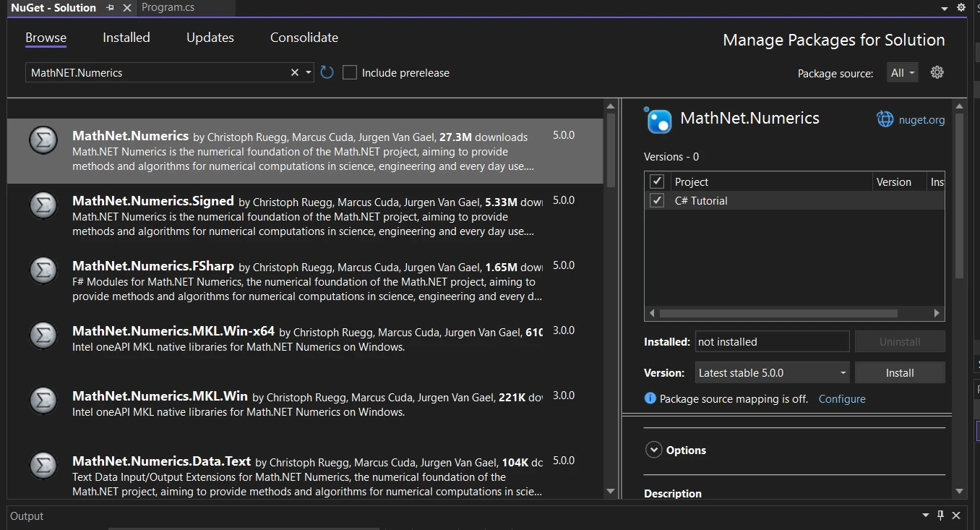This screenshot has height=530, width=980.
Task: Select the Consolidate tab
Action: tap(304, 38)
